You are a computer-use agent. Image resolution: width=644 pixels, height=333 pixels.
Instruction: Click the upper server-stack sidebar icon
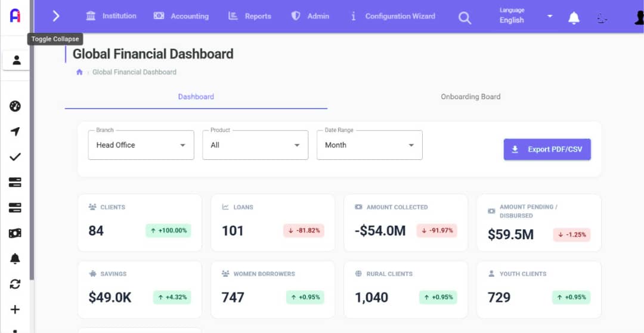15,183
